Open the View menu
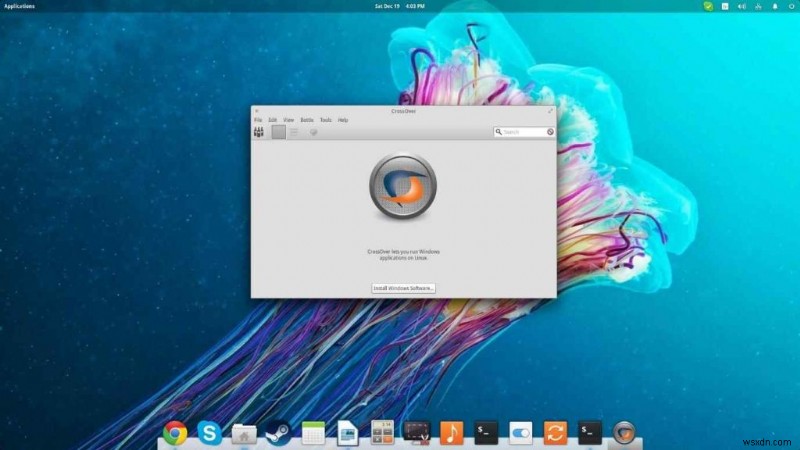Screen dimensions: 800x450 coord(288,120)
